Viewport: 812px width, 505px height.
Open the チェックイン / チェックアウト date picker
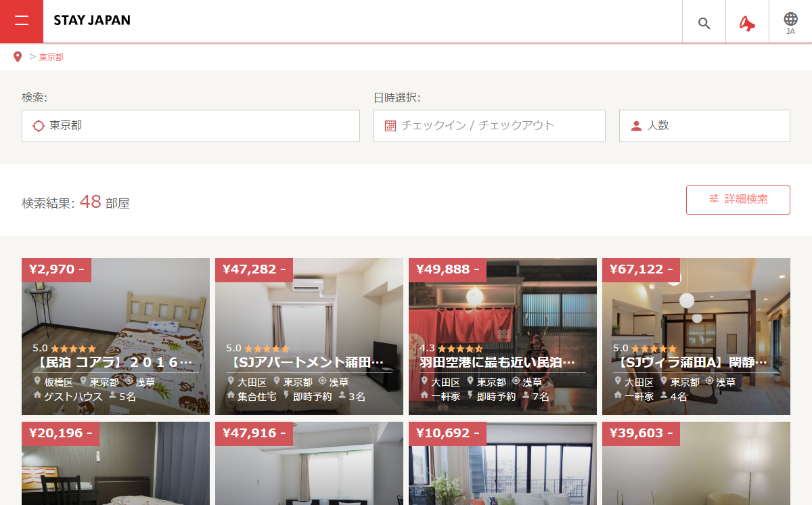pos(489,126)
